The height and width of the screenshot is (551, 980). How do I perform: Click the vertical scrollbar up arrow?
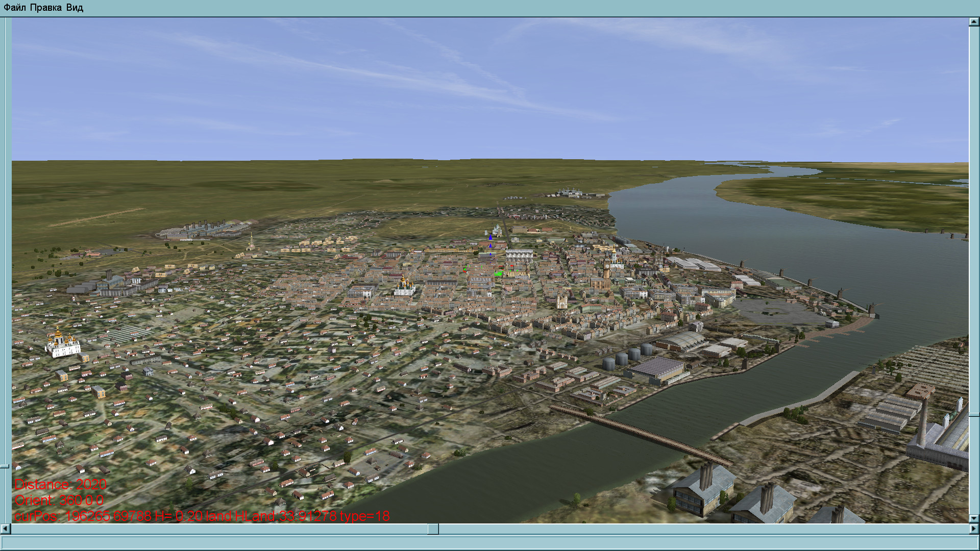974,22
